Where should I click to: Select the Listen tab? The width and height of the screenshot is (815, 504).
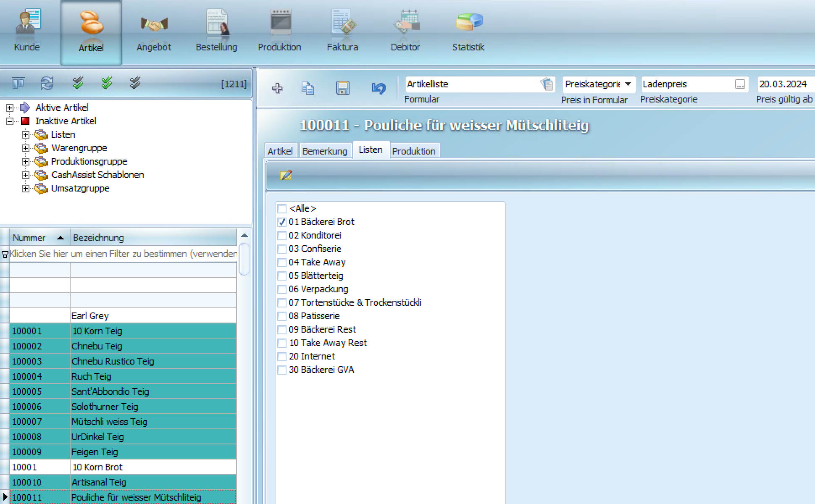[x=371, y=150]
